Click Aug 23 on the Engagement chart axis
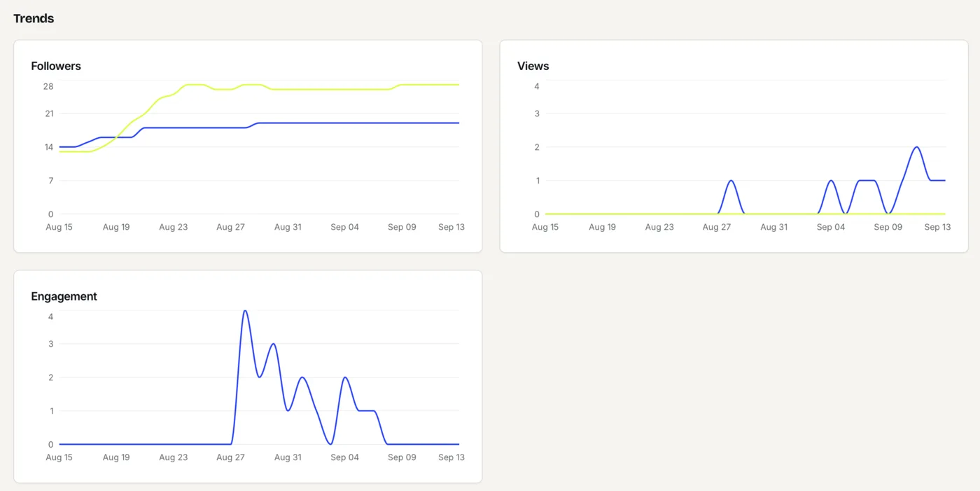This screenshot has width=980, height=491. point(174,457)
